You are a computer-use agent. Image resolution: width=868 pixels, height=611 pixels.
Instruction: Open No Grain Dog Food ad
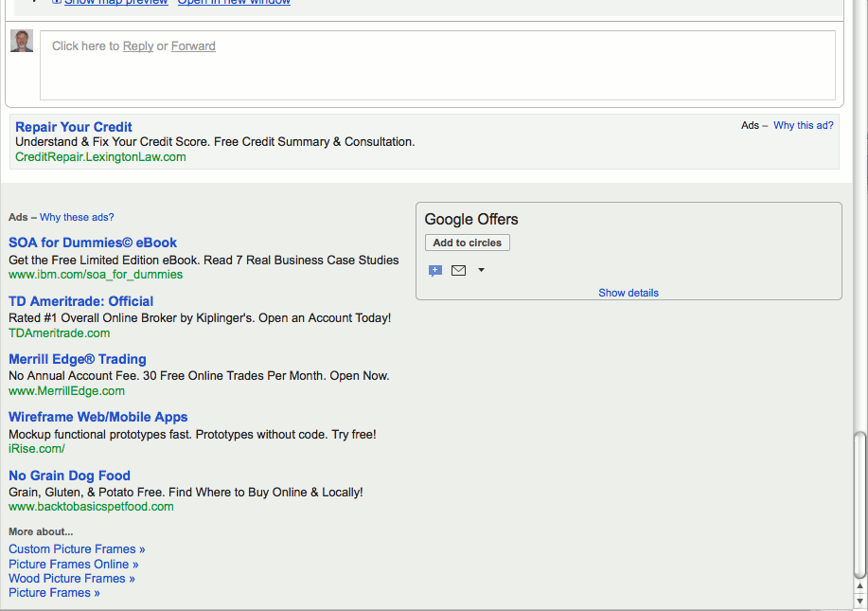click(69, 476)
